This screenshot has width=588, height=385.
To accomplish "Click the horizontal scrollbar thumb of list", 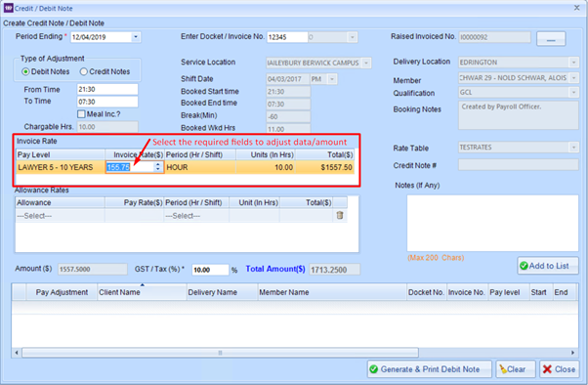I will pos(220,353).
